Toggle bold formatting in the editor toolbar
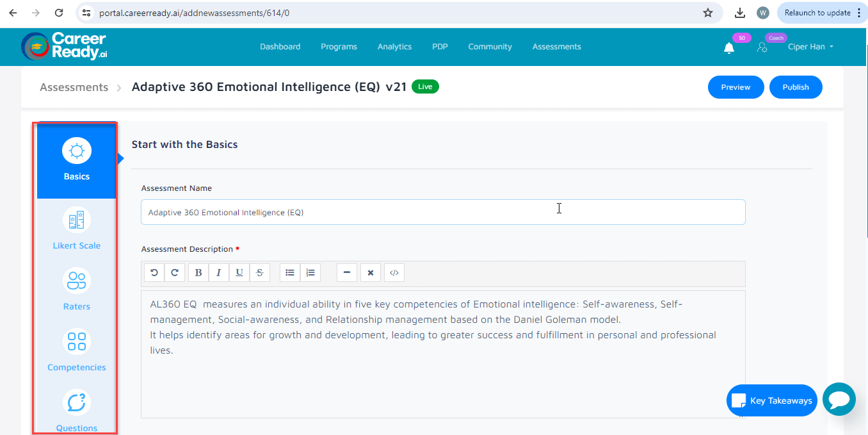The image size is (868, 435). [198, 273]
